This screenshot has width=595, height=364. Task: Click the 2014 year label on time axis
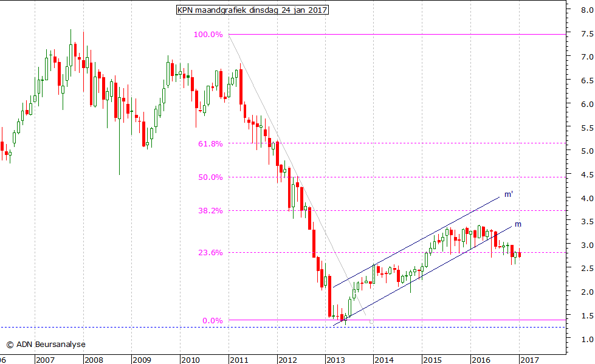[384, 360]
